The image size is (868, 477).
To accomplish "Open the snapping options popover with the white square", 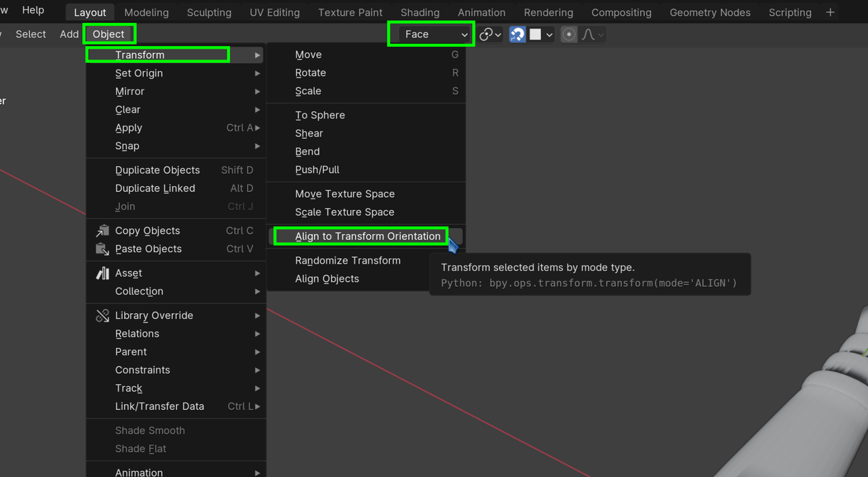I will 541,35.
